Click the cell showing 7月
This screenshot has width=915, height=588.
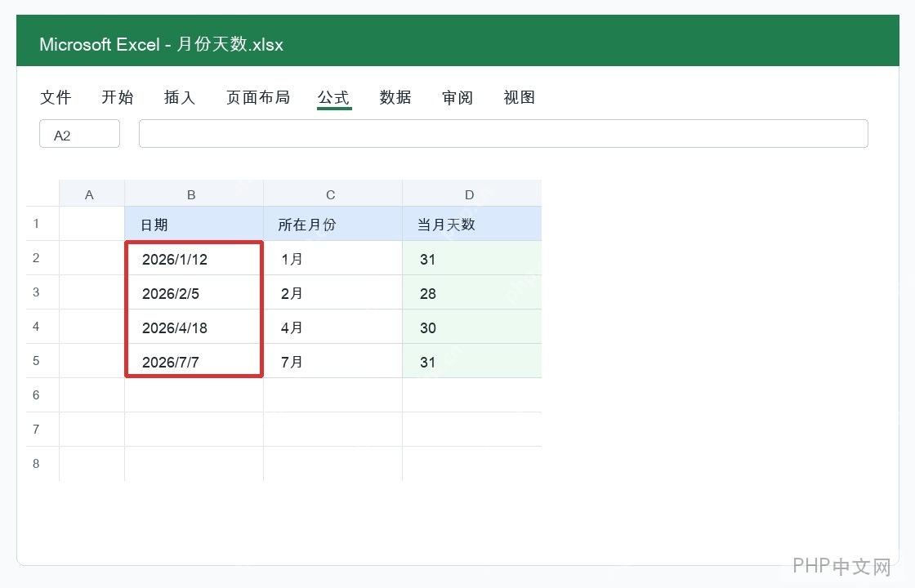coord(333,362)
